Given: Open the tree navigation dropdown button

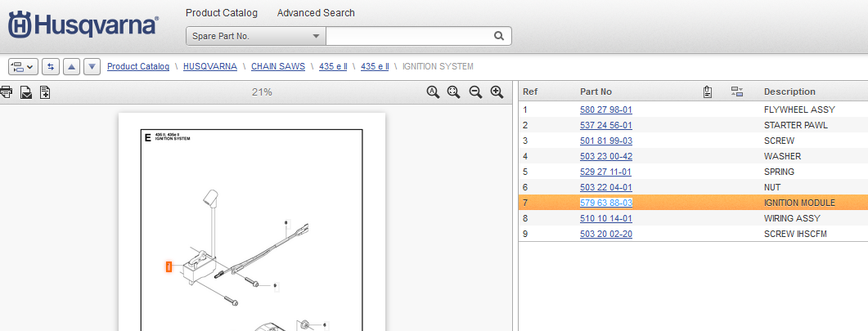Looking at the screenshot, I should pyautogui.click(x=23, y=67).
